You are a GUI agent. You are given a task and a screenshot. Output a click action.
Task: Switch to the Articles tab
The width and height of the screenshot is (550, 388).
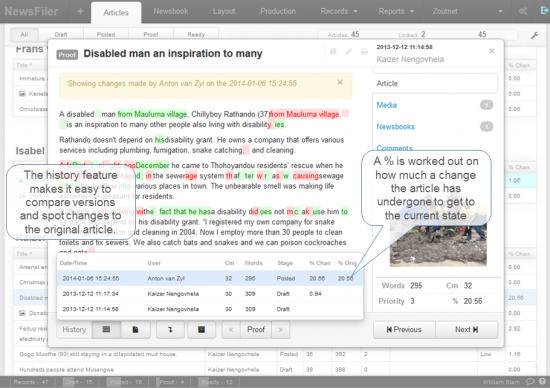coord(116,13)
